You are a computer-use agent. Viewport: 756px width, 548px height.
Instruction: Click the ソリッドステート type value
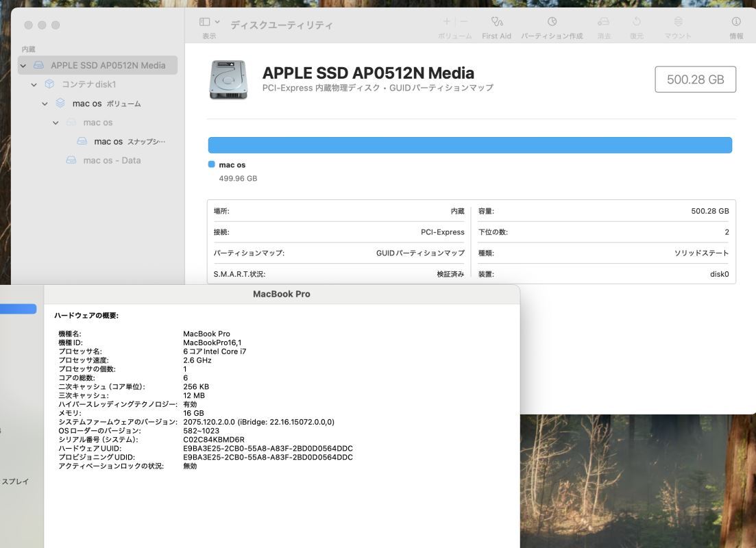pyautogui.click(x=702, y=253)
